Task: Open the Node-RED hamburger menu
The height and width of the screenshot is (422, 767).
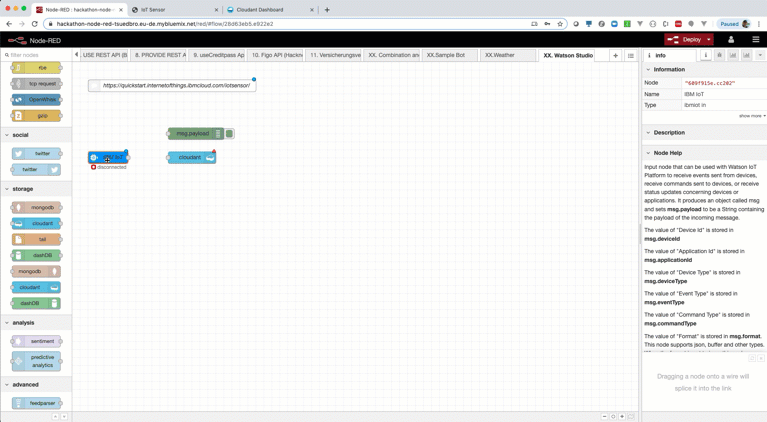Action: pos(755,40)
